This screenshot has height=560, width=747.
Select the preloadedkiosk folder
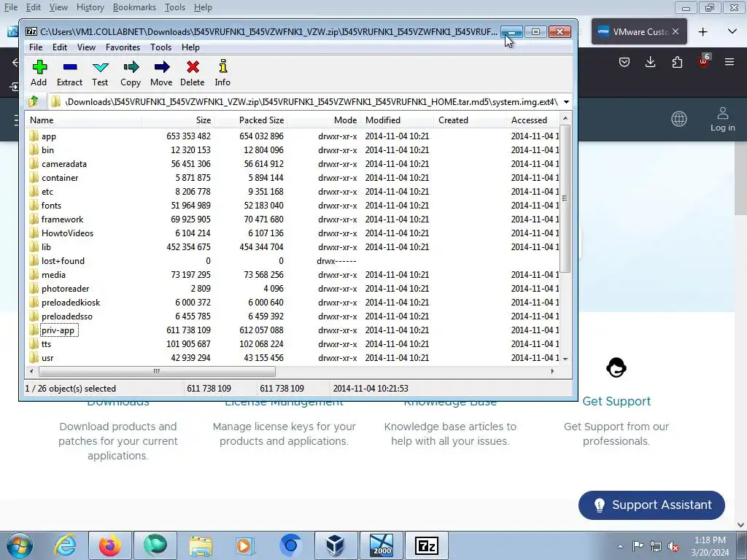click(71, 303)
